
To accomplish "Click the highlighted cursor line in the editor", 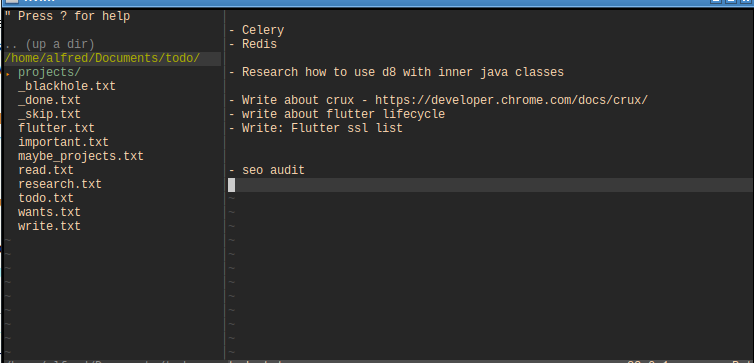I will 490,185.
